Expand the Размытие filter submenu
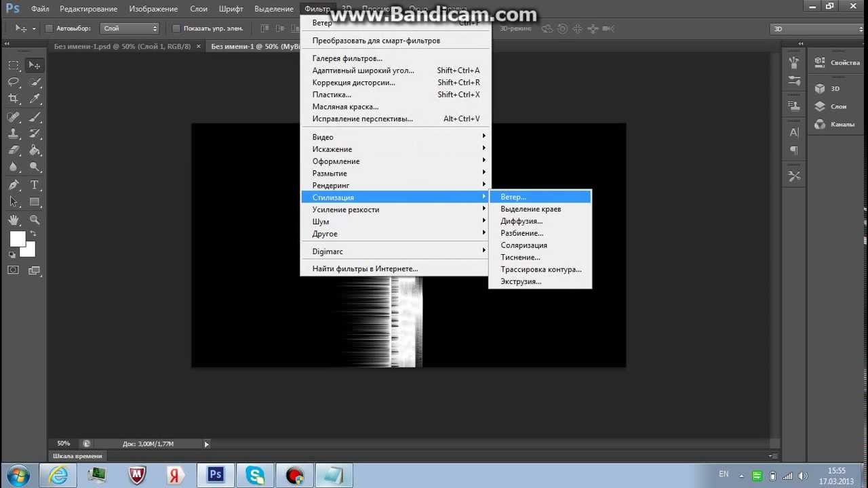The image size is (868, 488). point(395,174)
